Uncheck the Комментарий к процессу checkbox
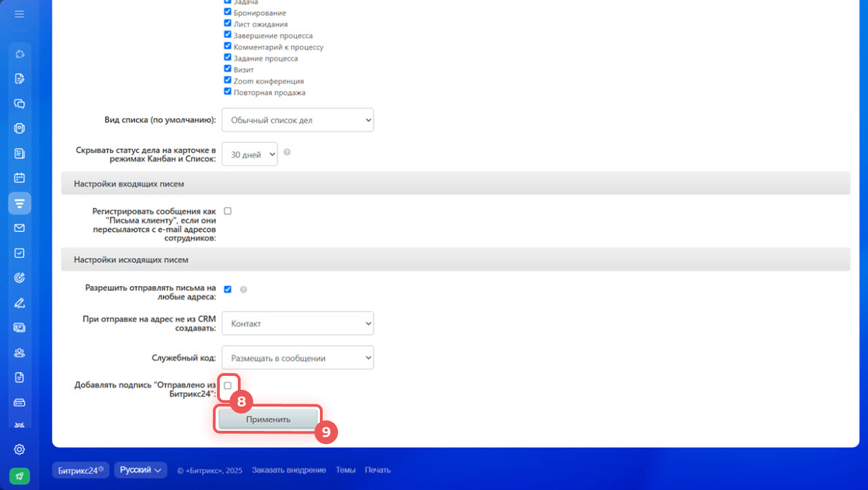Viewport: 868px width, 490px height. (227, 47)
